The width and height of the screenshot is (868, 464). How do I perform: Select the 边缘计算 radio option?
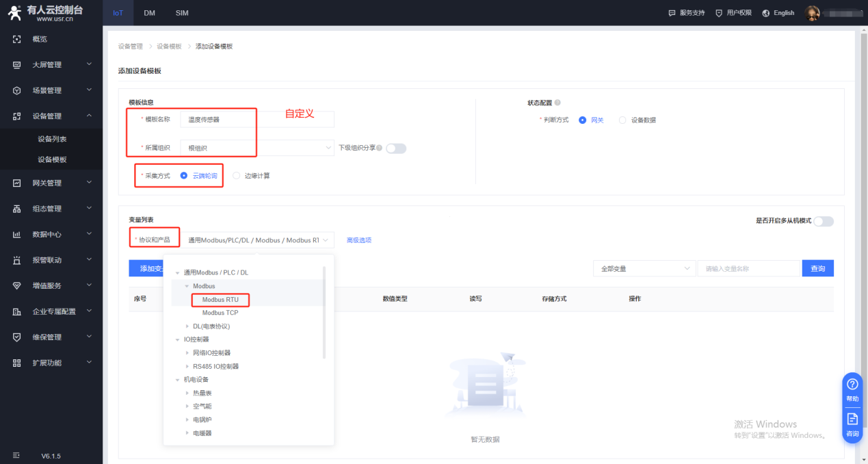click(237, 176)
